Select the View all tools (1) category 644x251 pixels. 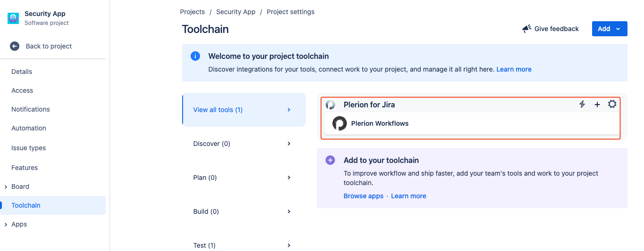(x=244, y=110)
